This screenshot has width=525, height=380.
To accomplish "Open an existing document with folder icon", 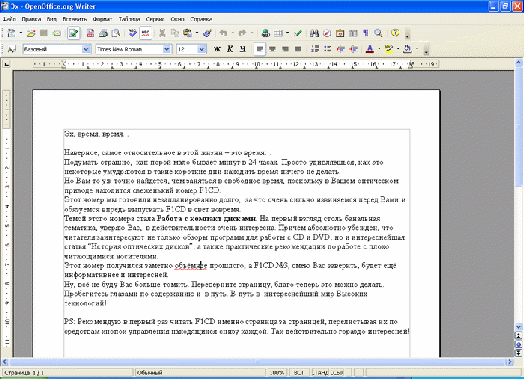I will pyautogui.click(x=31, y=33).
